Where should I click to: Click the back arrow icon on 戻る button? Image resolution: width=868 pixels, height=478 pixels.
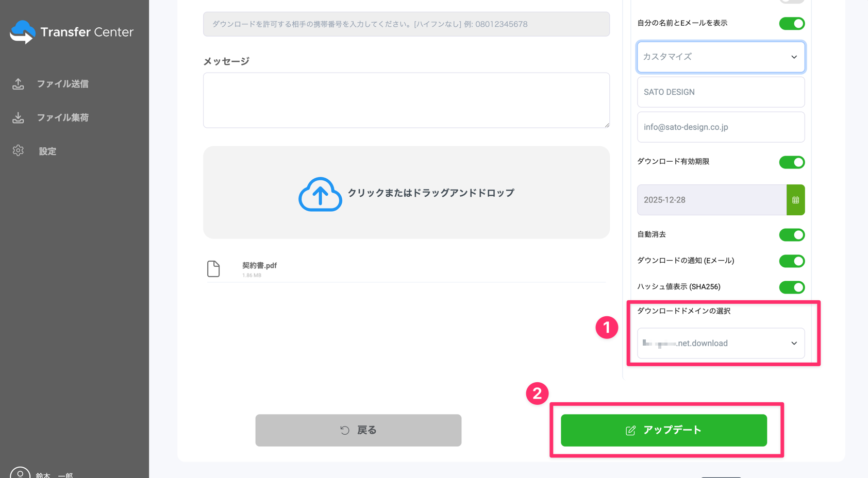[x=345, y=430]
